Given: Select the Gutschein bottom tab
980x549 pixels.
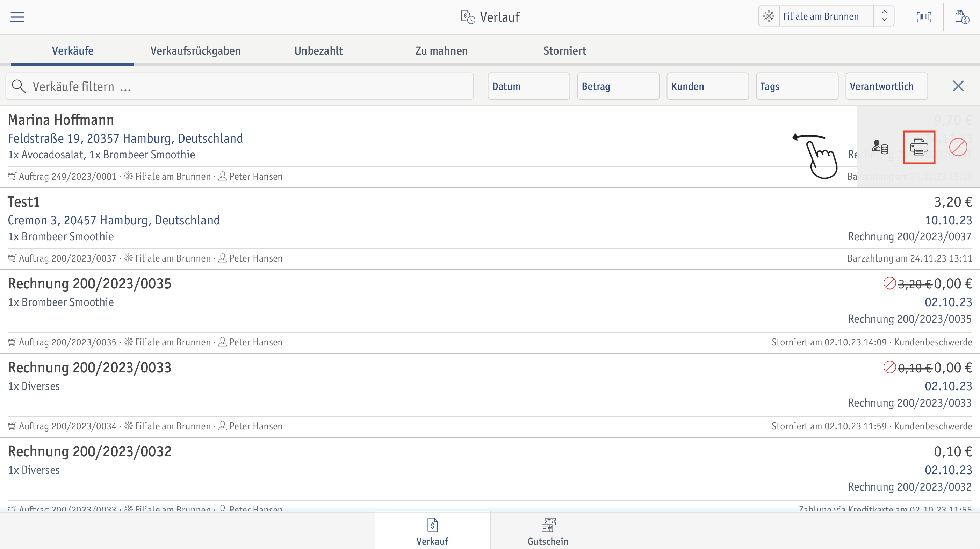Looking at the screenshot, I should [548, 531].
